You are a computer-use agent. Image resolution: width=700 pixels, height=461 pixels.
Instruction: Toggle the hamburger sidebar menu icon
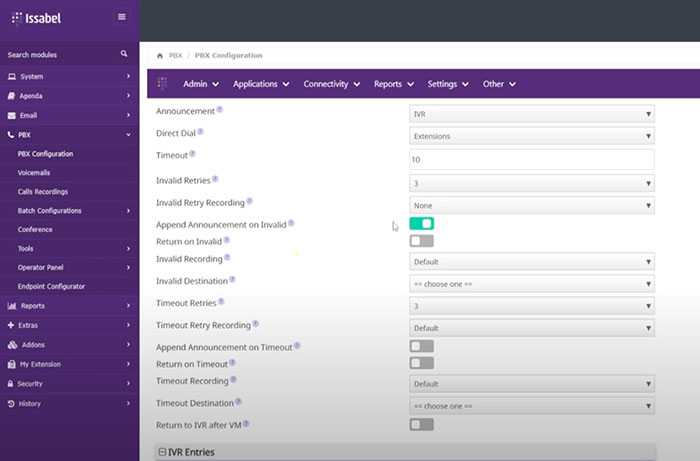(121, 17)
